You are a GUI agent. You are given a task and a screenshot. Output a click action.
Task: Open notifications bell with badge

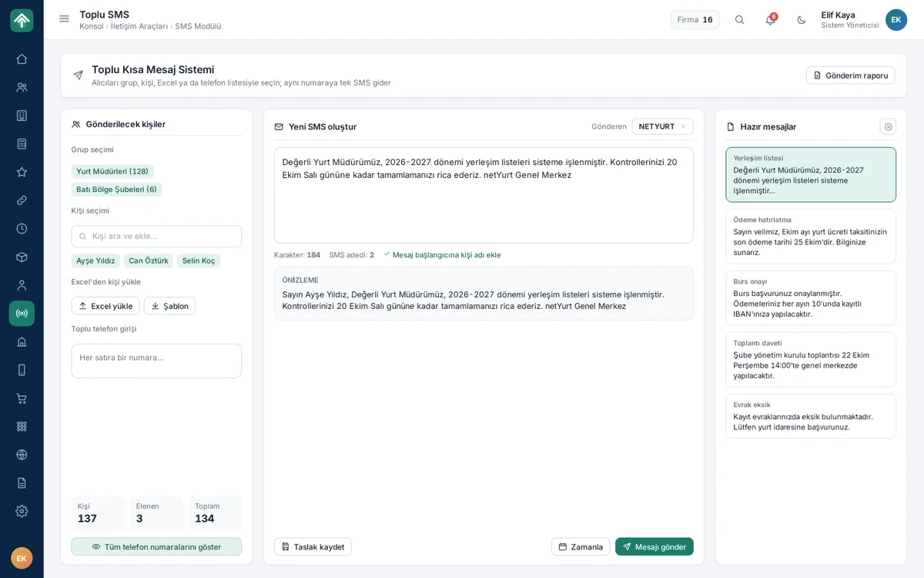click(x=770, y=20)
